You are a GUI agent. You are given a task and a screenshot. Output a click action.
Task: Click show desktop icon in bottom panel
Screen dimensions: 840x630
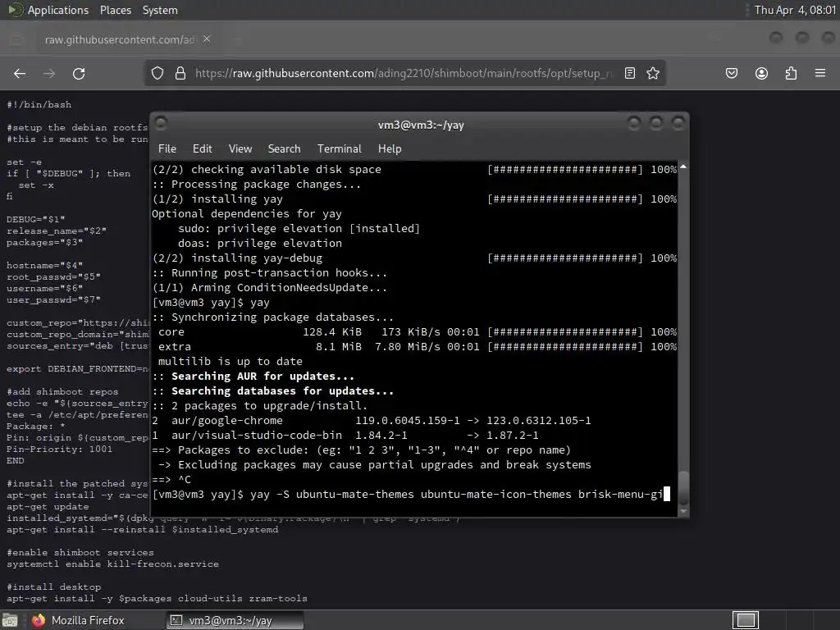(10, 620)
